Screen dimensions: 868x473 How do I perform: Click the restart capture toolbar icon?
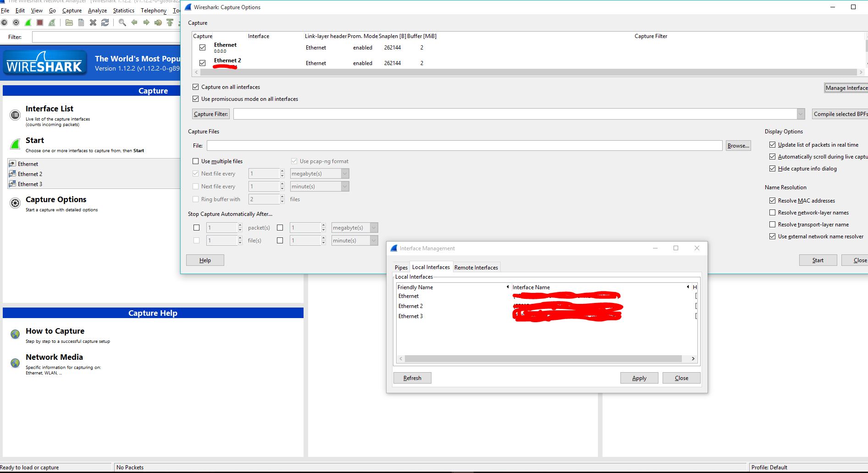(x=52, y=22)
